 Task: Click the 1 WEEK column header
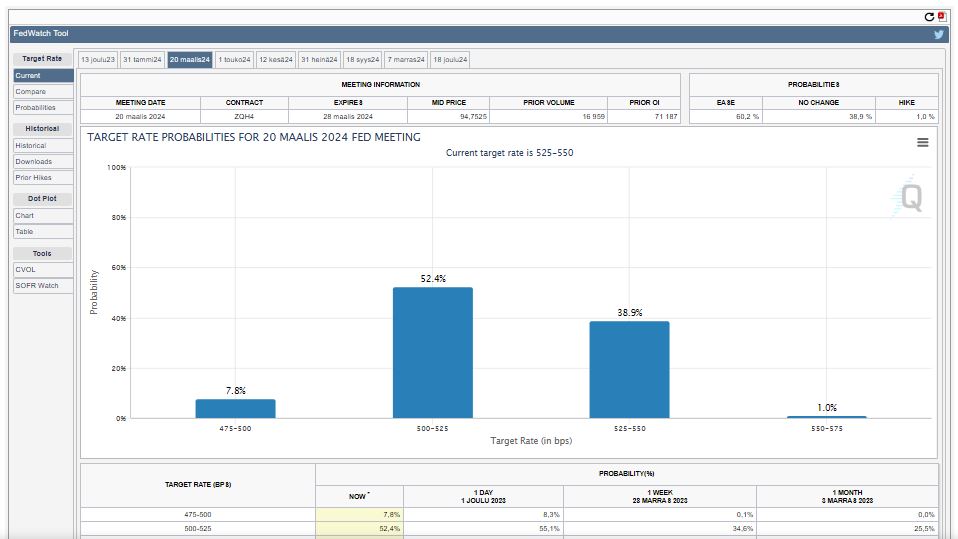pos(660,496)
